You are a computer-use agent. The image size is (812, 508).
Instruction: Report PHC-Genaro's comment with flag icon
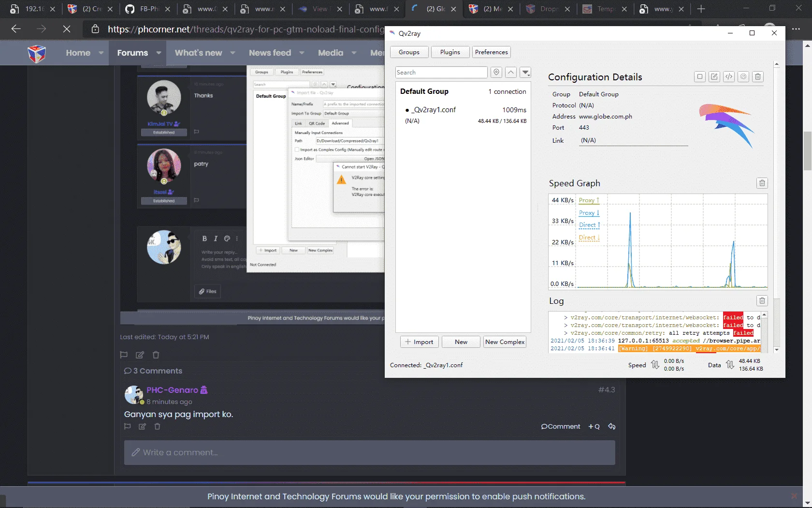pyautogui.click(x=127, y=426)
